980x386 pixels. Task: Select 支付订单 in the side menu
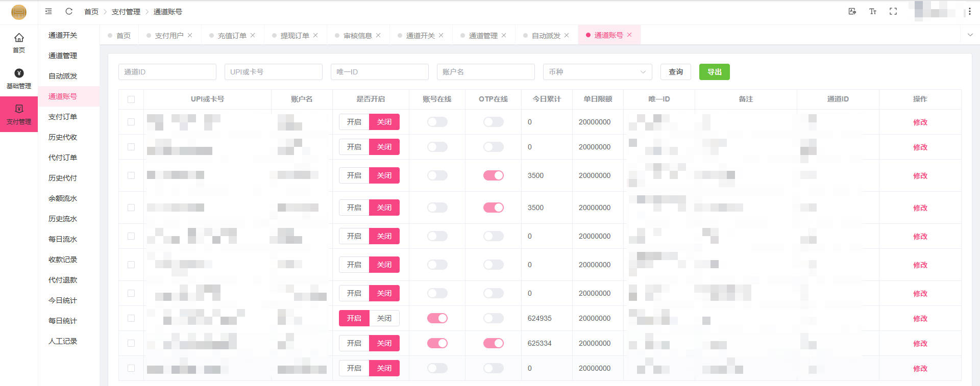pos(63,117)
